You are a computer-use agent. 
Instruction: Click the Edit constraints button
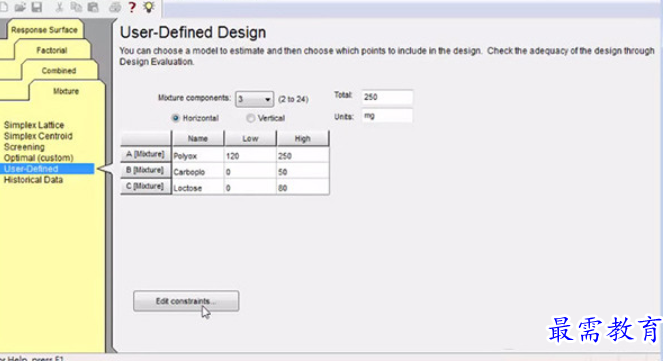coord(186,301)
